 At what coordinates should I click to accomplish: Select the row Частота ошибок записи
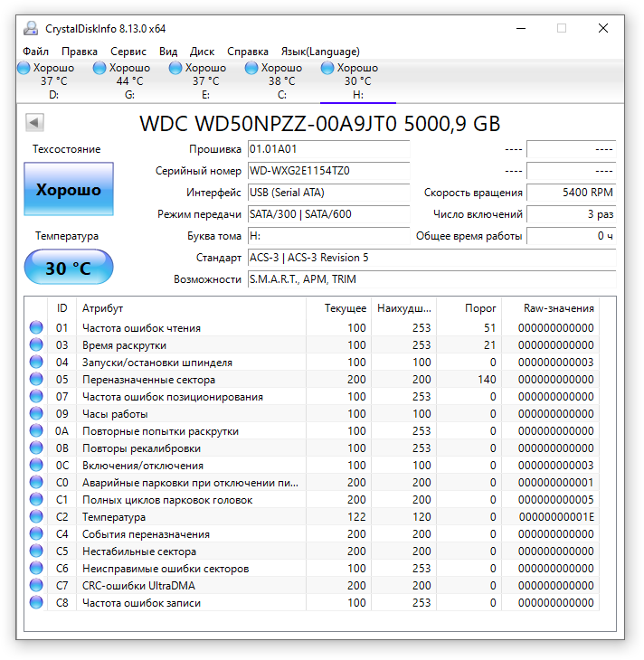click(x=312, y=602)
